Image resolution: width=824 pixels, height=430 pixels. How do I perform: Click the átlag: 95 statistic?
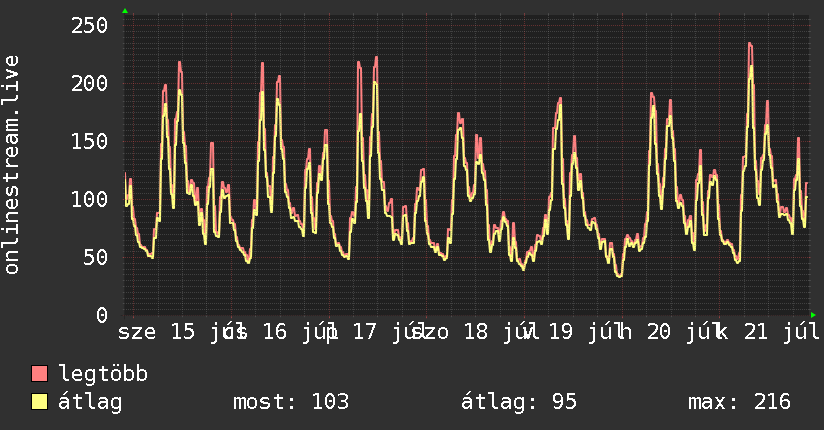[x=519, y=402]
